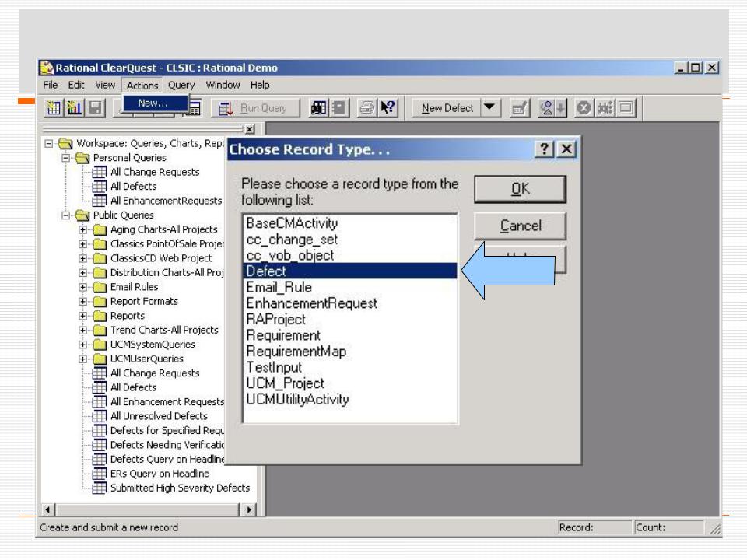This screenshot has width=747, height=560.
Task: Click the person change-state toolbar icon
Action: point(547,108)
